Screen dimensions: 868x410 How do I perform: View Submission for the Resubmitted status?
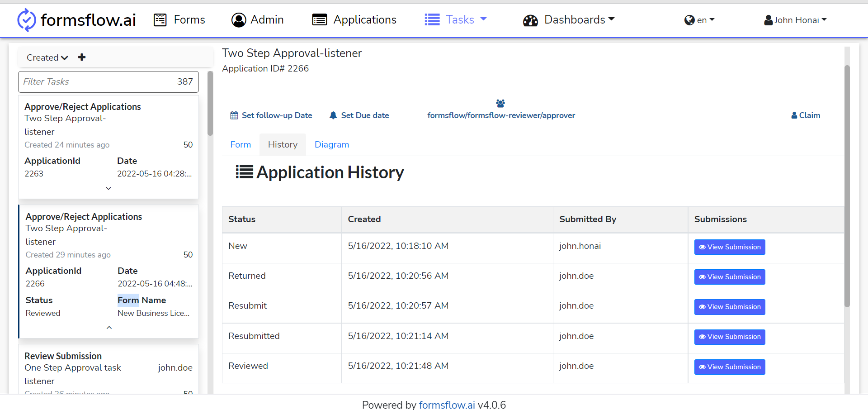[x=730, y=337]
